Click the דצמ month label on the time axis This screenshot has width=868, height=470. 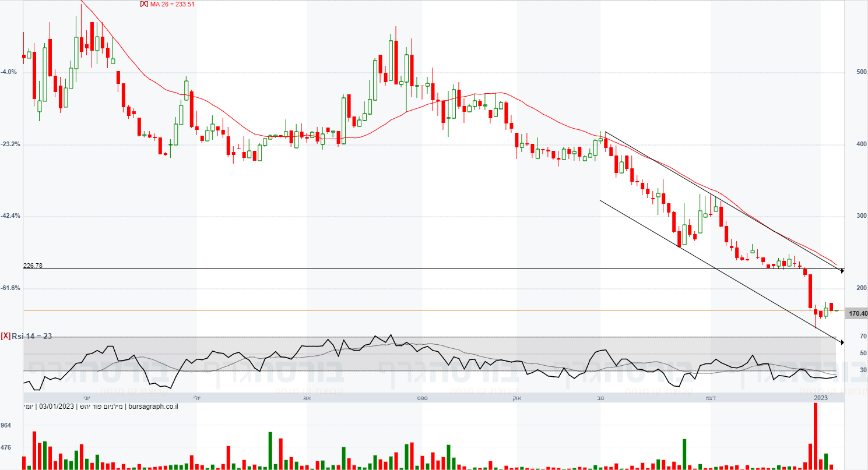click(x=711, y=398)
